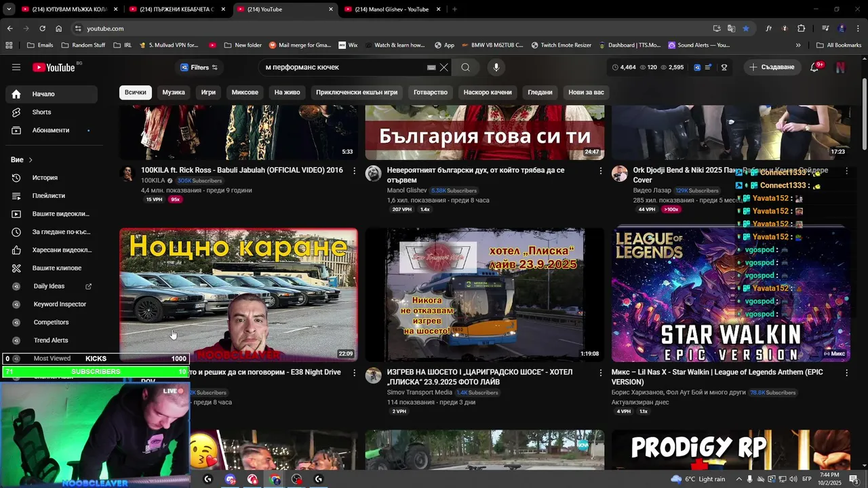Open more options for ИЗГРЕВ НА ШОСЕТО video
Viewport: 868px width, 488px height.
tap(600, 373)
